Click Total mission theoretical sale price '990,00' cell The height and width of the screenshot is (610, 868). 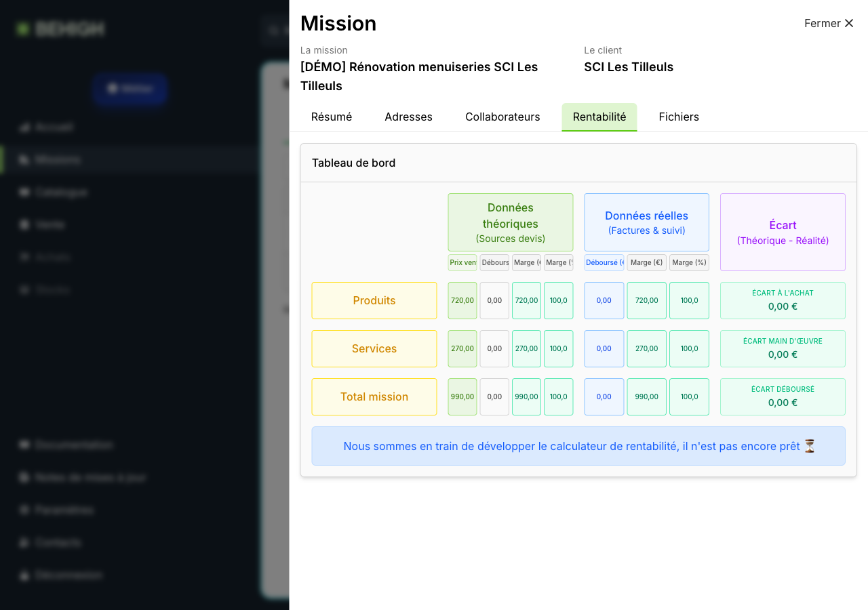coord(462,396)
